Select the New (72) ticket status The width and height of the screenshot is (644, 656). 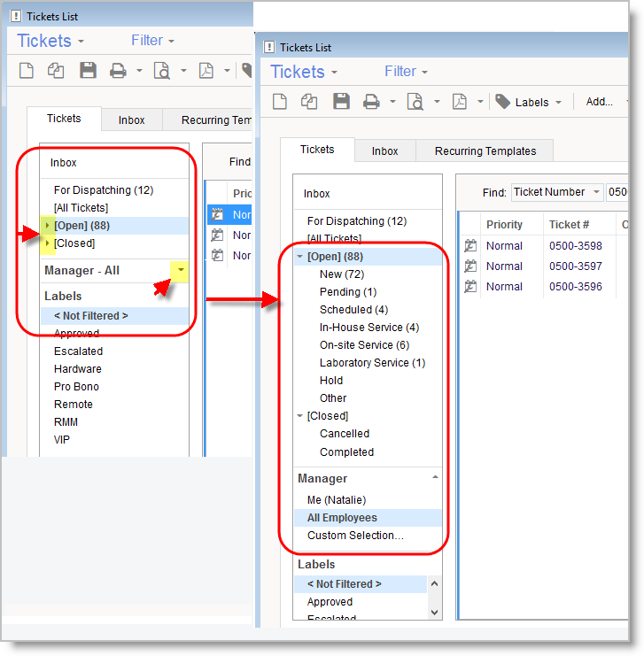(x=342, y=274)
